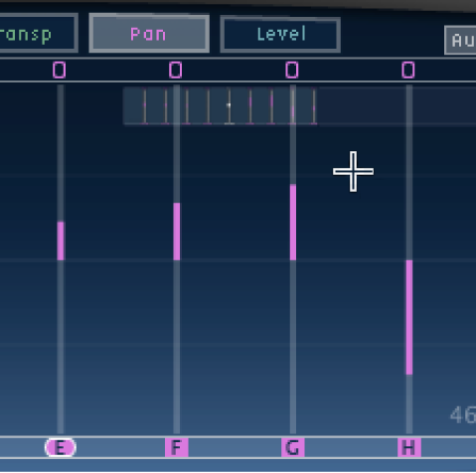The image size is (476, 473).
Task: Click the white center line in mini overview
Action: 229,106
